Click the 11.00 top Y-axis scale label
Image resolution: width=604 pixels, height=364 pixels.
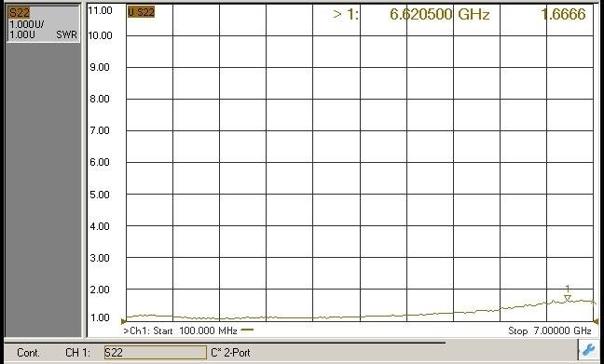(100, 10)
